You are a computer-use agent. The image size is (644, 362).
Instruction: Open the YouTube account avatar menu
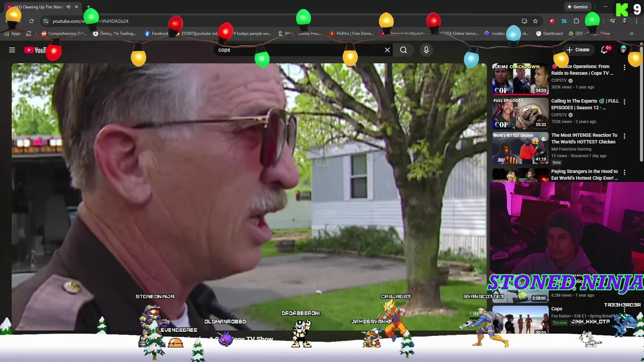(624, 49)
